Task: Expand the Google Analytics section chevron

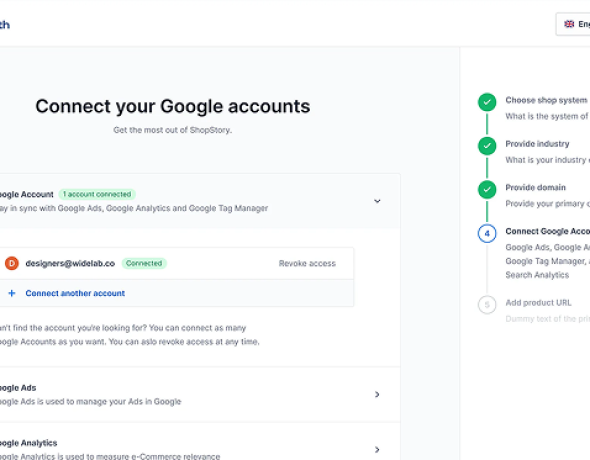Action: 377,449
